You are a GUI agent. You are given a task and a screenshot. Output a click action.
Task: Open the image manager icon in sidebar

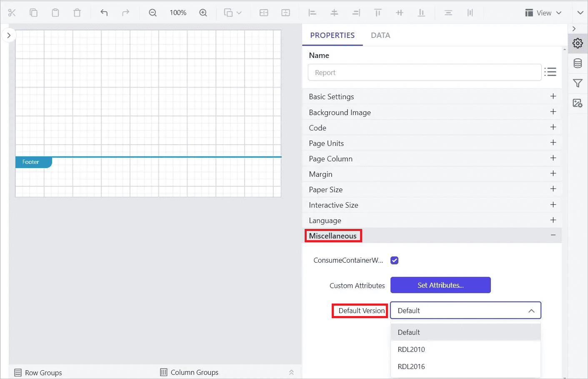[578, 103]
